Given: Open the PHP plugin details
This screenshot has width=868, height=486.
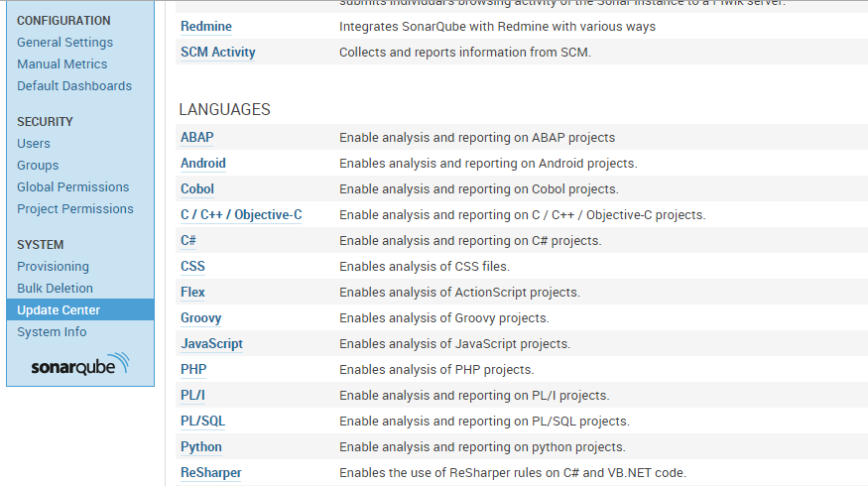Looking at the screenshot, I should [x=193, y=370].
